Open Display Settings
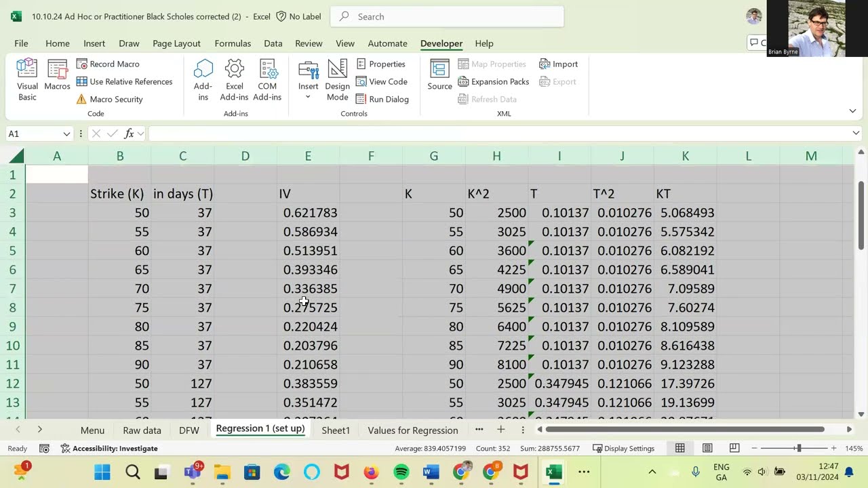868x488 pixels. [x=623, y=448]
